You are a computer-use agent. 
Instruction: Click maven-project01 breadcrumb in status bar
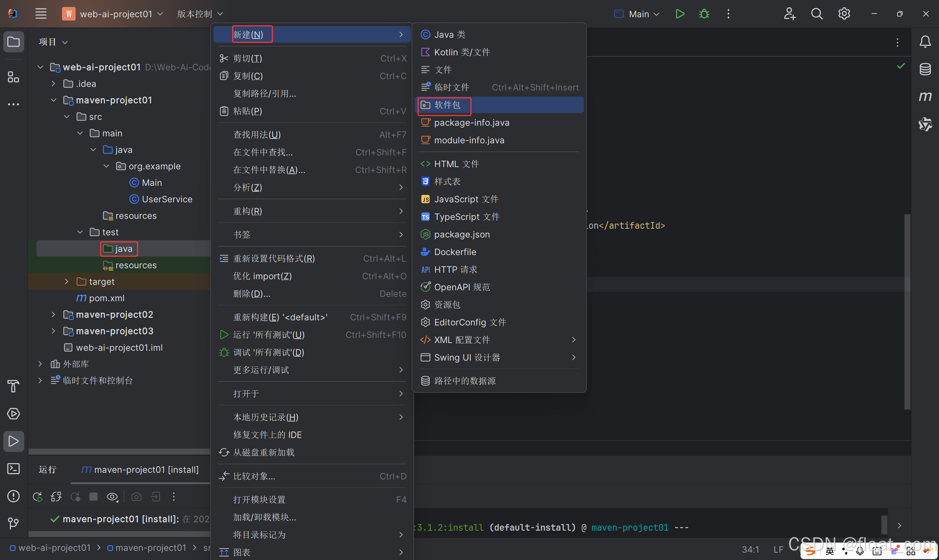[x=150, y=548]
